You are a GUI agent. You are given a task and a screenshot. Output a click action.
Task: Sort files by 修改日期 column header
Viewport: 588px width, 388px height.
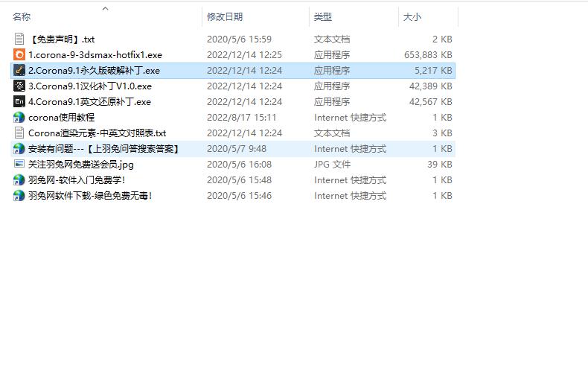(225, 17)
